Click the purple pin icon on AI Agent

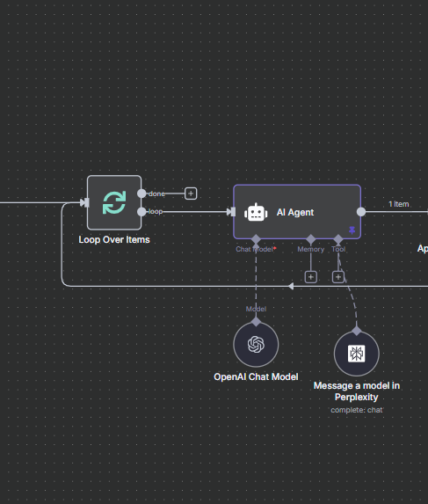(352, 230)
